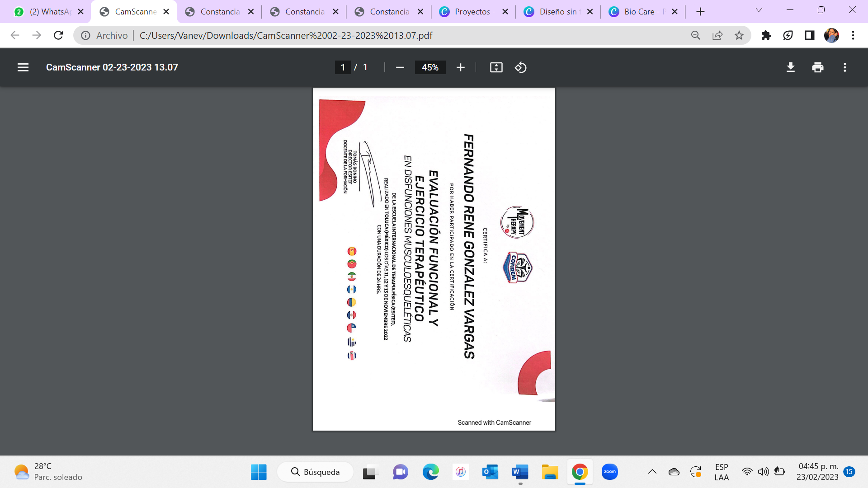Screen dimensions: 868x488
Task: Click the page number input field
Action: (x=343, y=67)
